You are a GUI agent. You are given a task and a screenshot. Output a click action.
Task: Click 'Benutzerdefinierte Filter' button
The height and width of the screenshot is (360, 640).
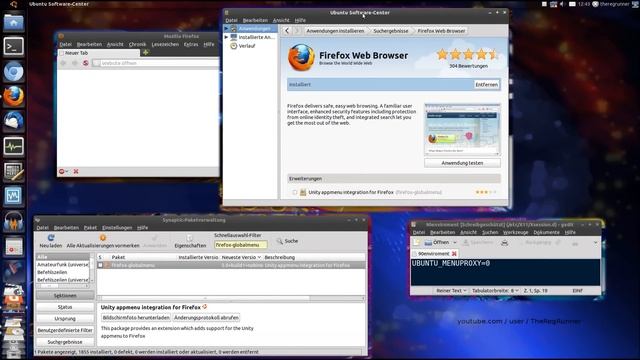(x=65, y=330)
